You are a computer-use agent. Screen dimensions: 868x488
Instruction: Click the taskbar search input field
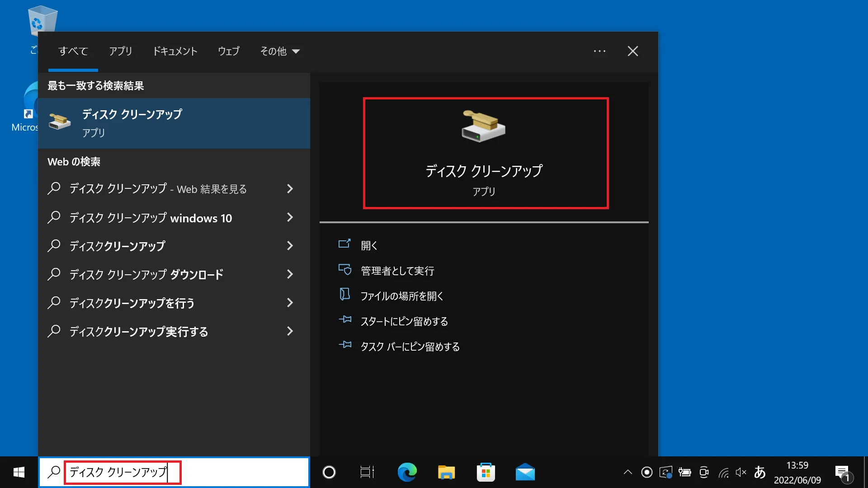point(174,472)
